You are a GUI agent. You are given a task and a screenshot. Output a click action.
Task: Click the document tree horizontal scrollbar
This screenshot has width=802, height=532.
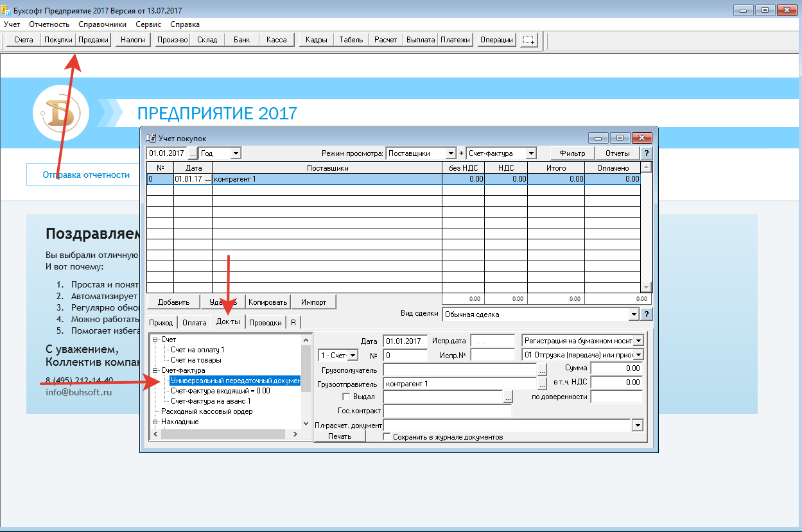(x=225, y=434)
